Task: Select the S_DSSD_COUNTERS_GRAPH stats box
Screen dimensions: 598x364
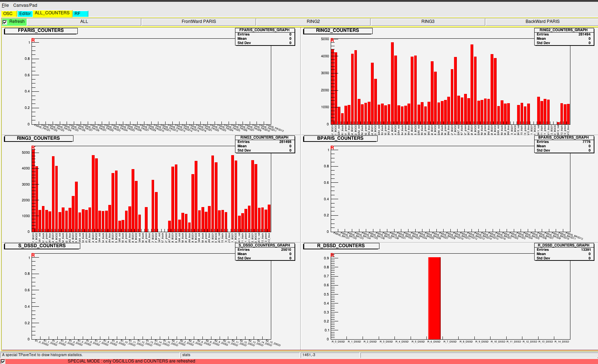Action: [x=264, y=252]
